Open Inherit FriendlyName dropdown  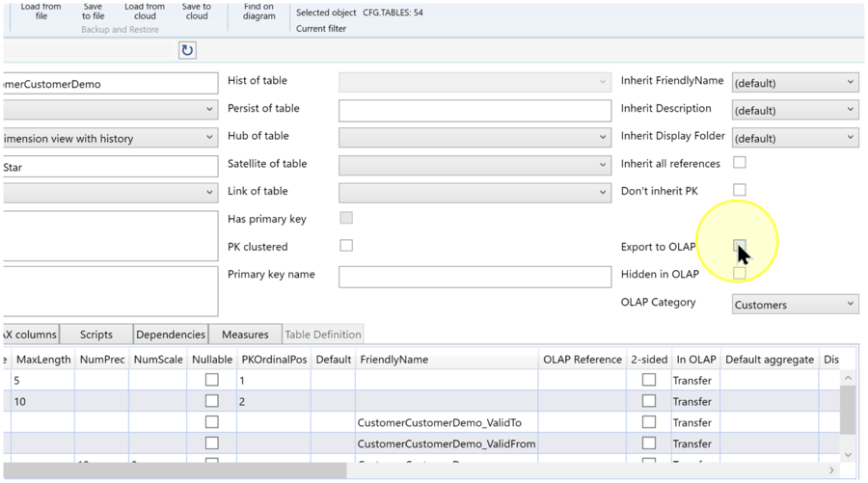(x=795, y=83)
